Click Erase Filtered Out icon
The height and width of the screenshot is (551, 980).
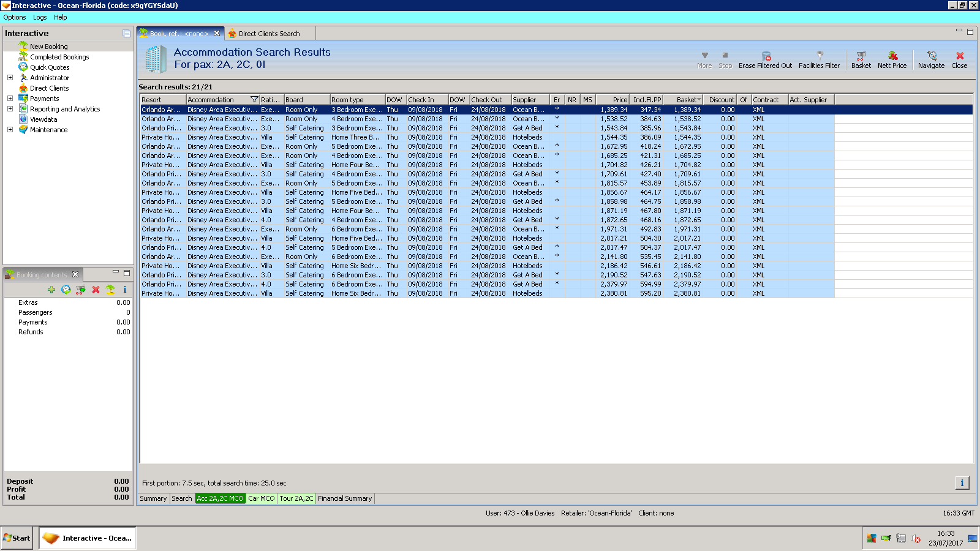pyautogui.click(x=765, y=59)
